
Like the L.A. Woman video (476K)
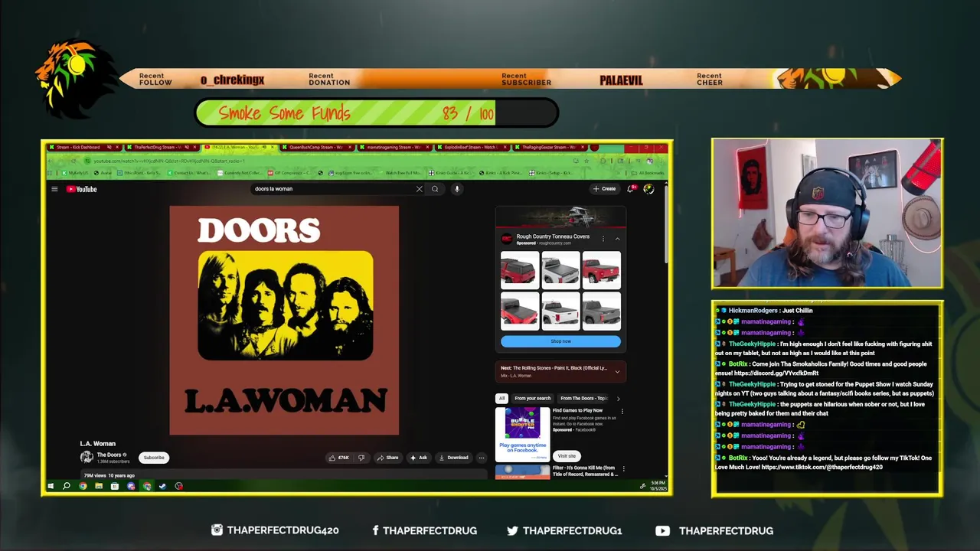[x=338, y=458]
